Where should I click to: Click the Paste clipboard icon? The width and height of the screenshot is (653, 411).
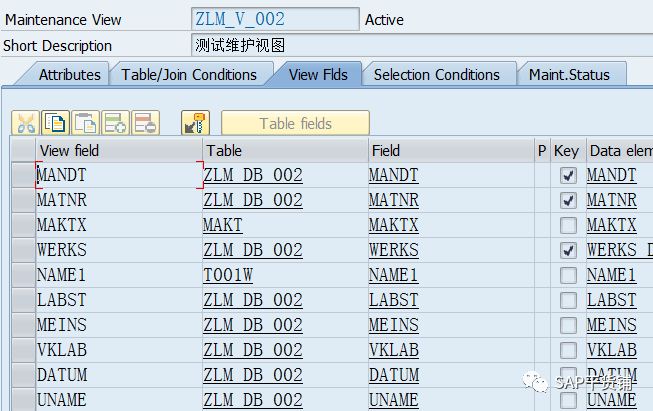[86, 124]
